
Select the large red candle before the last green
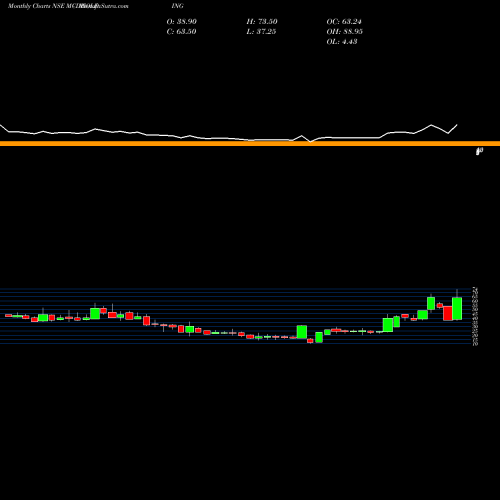point(448,313)
